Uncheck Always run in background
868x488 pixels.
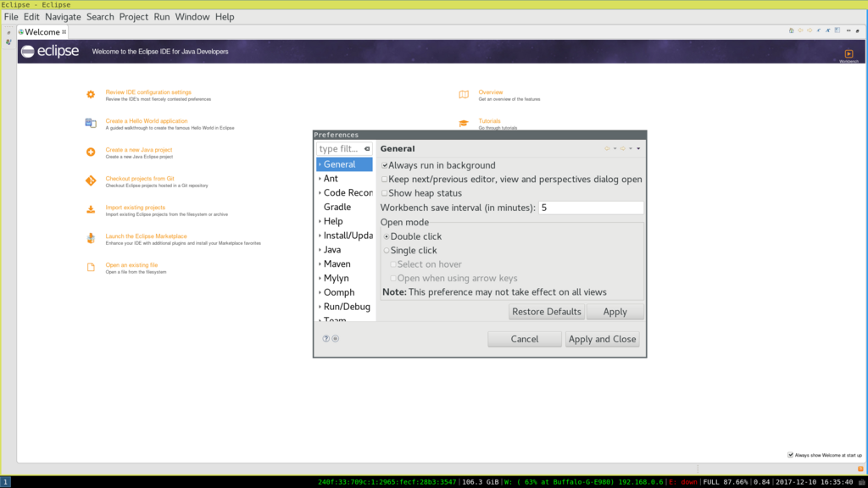coord(385,165)
